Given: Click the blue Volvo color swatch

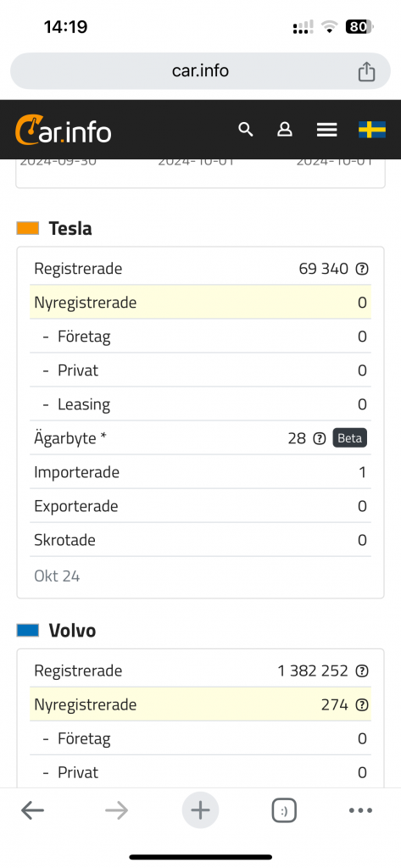Looking at the screenshot, I should [28, 630].
